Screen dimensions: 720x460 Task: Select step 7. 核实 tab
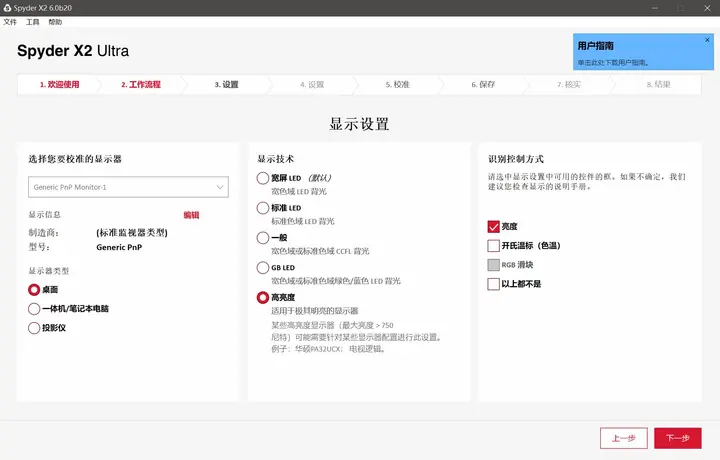pyautogui.click(x=569, y=84)
